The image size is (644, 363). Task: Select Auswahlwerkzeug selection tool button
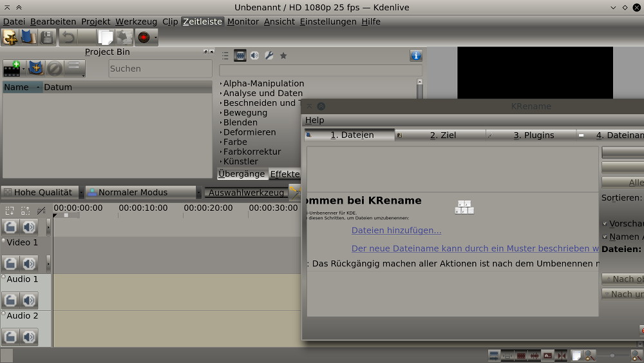(246, 192)
